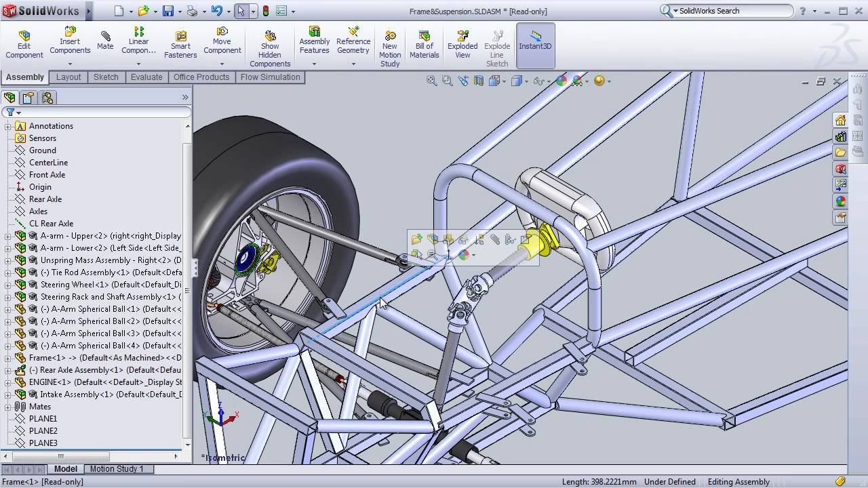Open Reference Geometry tool
The image size is (868, 488).
[x=353, y=41]
